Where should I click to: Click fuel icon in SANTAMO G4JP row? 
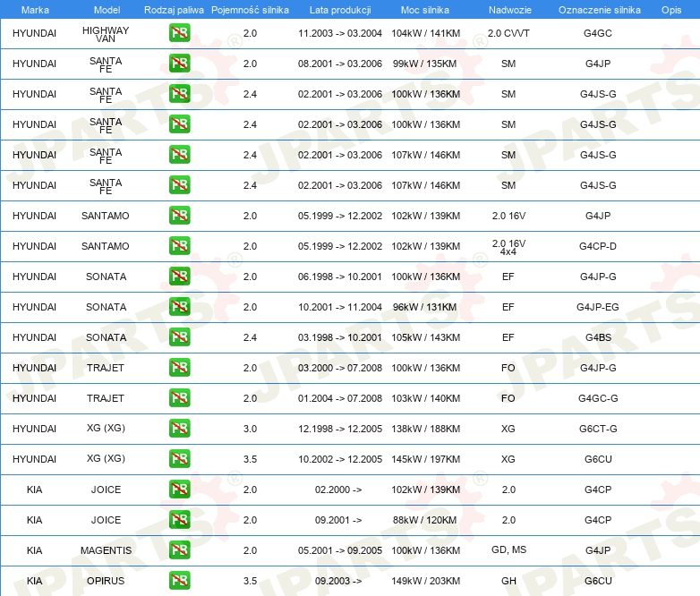(x=179, y=216)
